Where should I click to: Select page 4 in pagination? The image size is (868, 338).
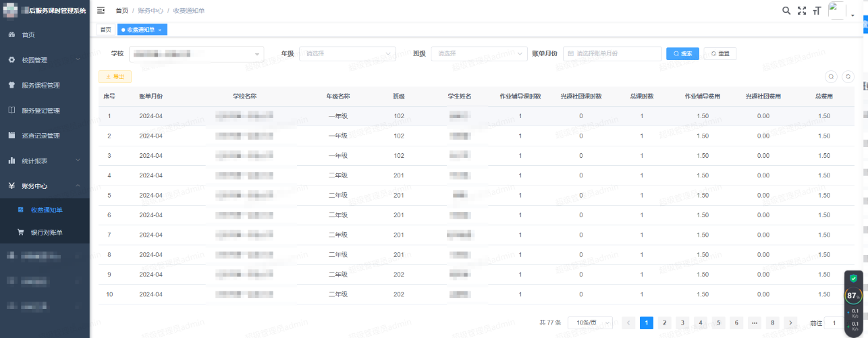coord(701,322)
